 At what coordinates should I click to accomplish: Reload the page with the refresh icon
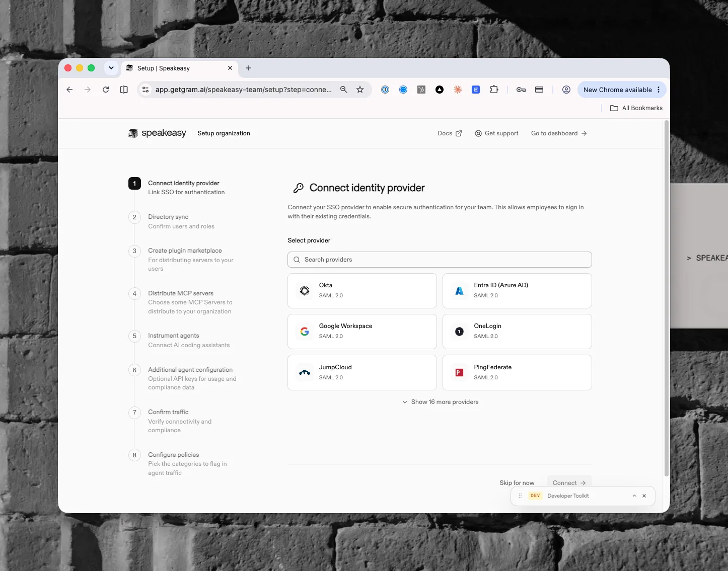[106, 90]
